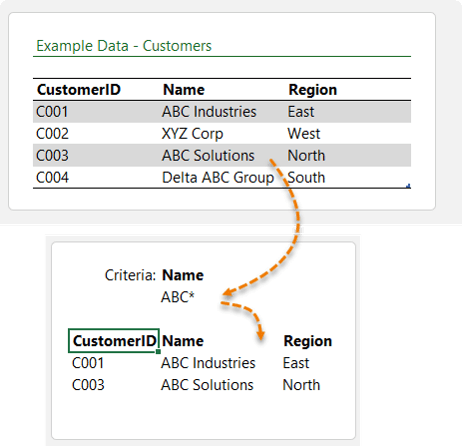Image resolution: width=462 pixels, height=446 pixels.
Task: Select cell C003 in the Customers table
Action: [x=52, y=156]
